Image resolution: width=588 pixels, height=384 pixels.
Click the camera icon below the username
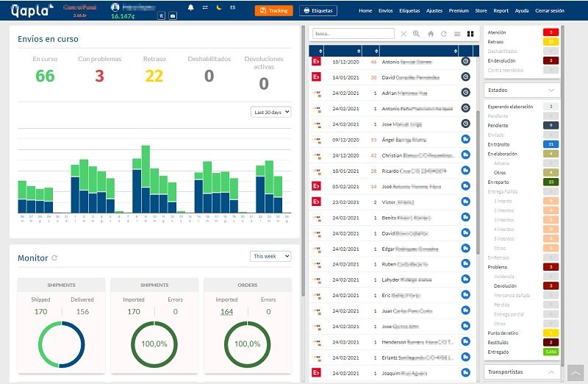173,15
